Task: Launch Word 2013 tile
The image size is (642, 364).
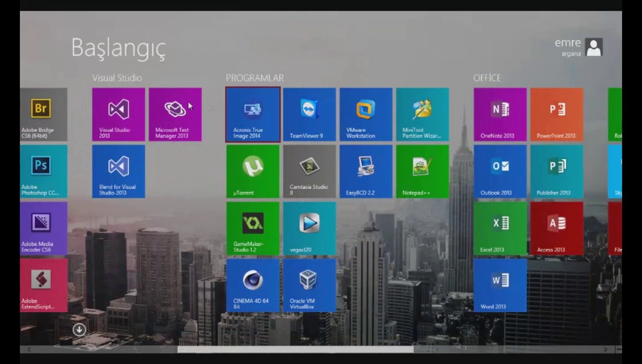Action: [x=500, y=285]
